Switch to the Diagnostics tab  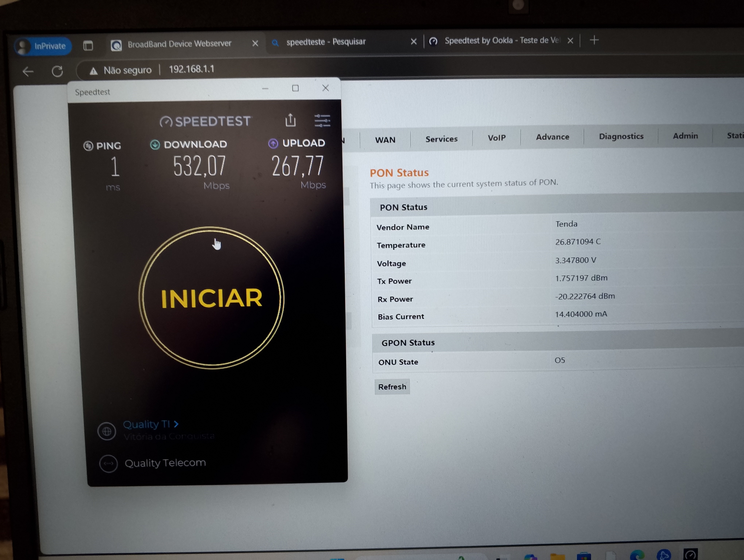(621, 136)
